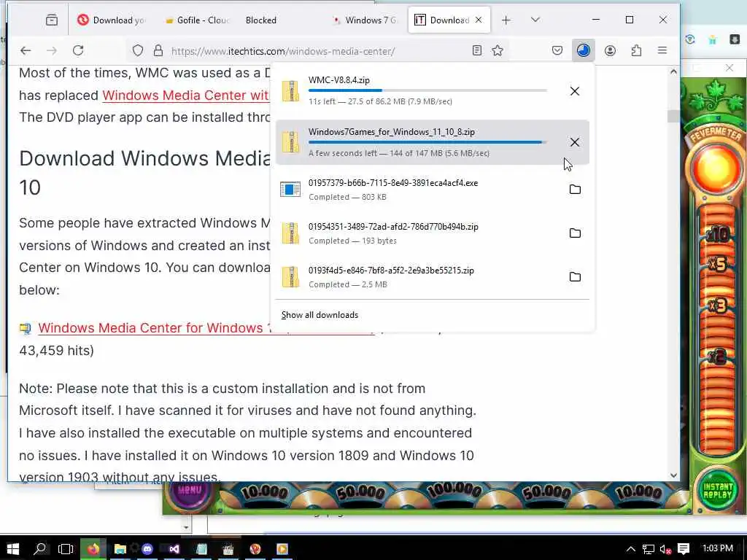Open the Notepad taskbar icon

[201, 549]
